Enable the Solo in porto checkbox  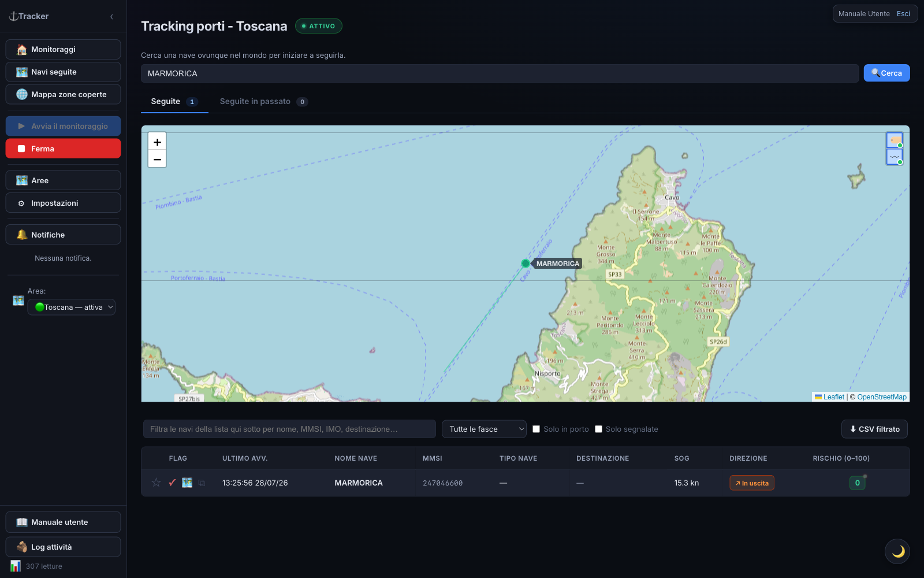(536, 429)
